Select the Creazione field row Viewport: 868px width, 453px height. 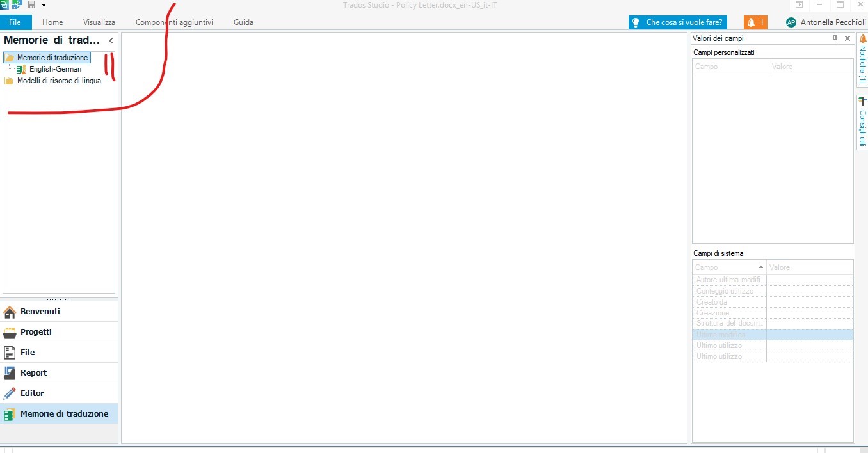(x=773, y=313)
